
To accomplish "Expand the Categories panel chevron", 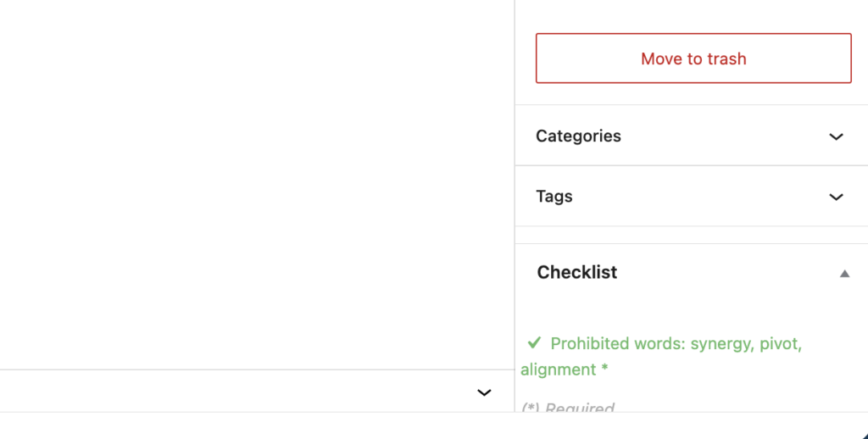I will coord(836,136).
